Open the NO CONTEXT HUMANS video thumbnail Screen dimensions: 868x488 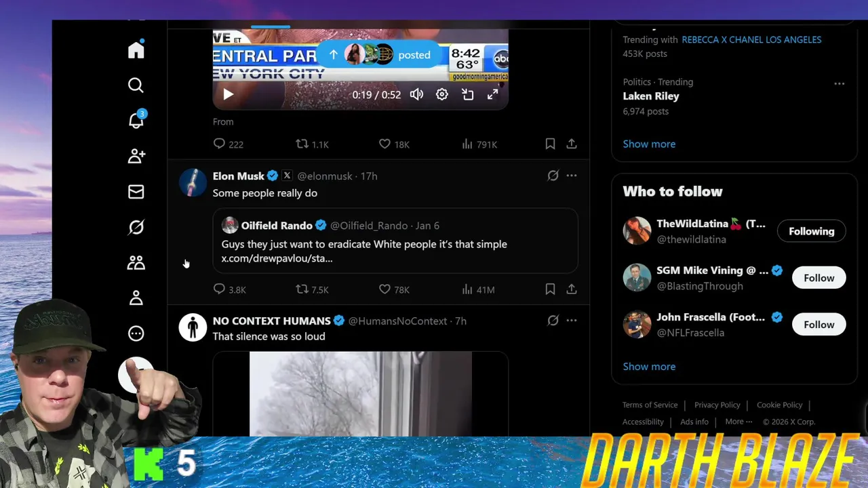pyautogui.click(x=361, y=394)
